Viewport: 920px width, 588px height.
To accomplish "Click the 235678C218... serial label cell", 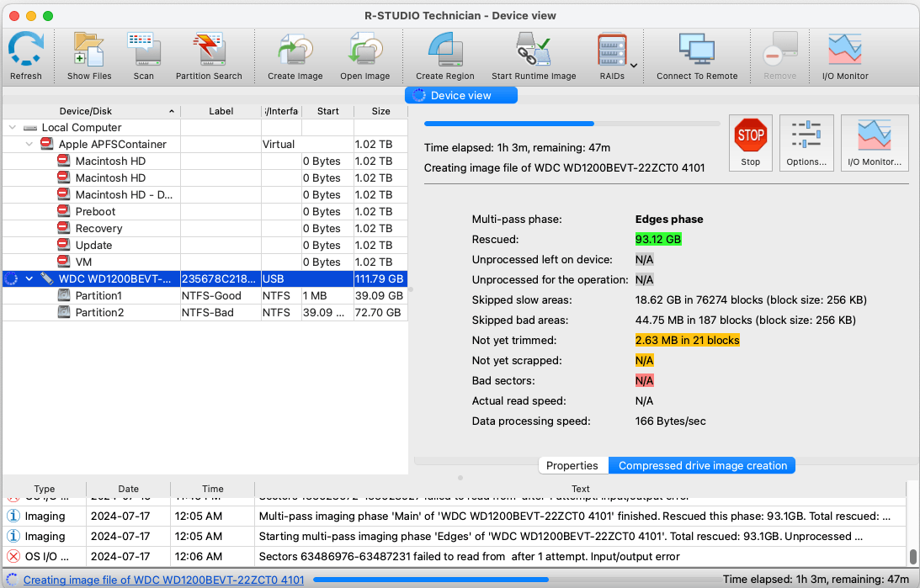I will [221, 278].
